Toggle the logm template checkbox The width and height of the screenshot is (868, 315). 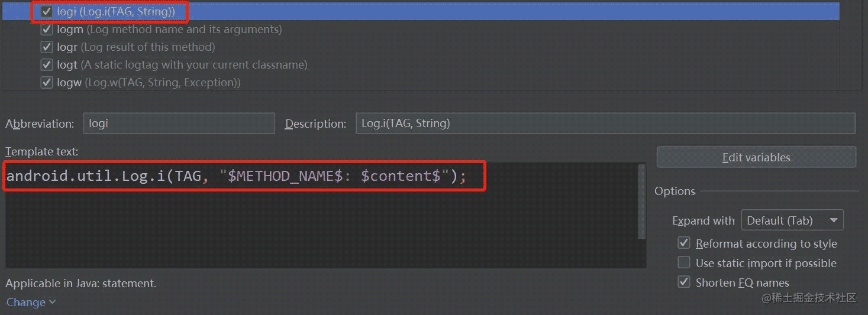pos(47,29)
